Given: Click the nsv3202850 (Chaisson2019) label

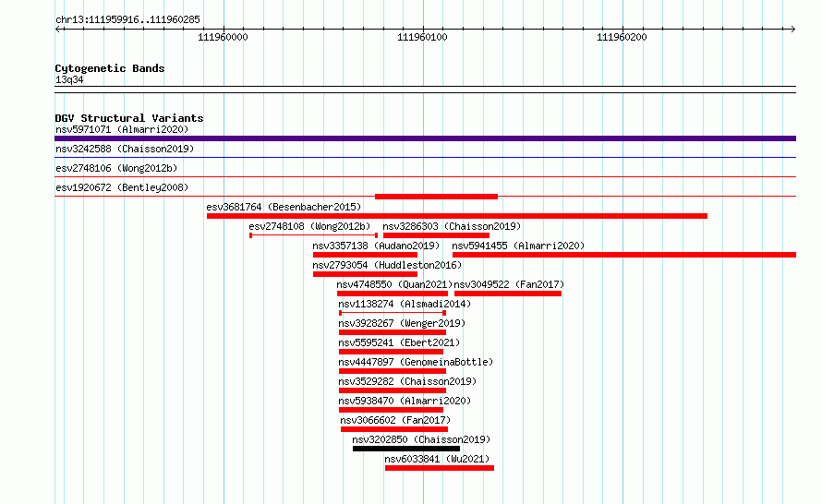Looking at the screenshot, I should (421, 439).
